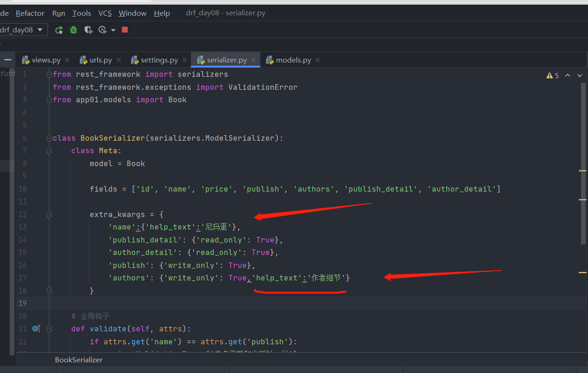Viewport: 588px width, 373px height.
Task: Open the Refactor menu
Action: pyautogui.click(x=30, y=13)
